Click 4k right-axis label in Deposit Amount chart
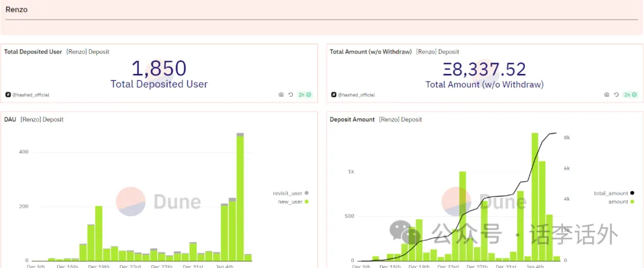The image size is (644, 268). (x=567, y=199)
